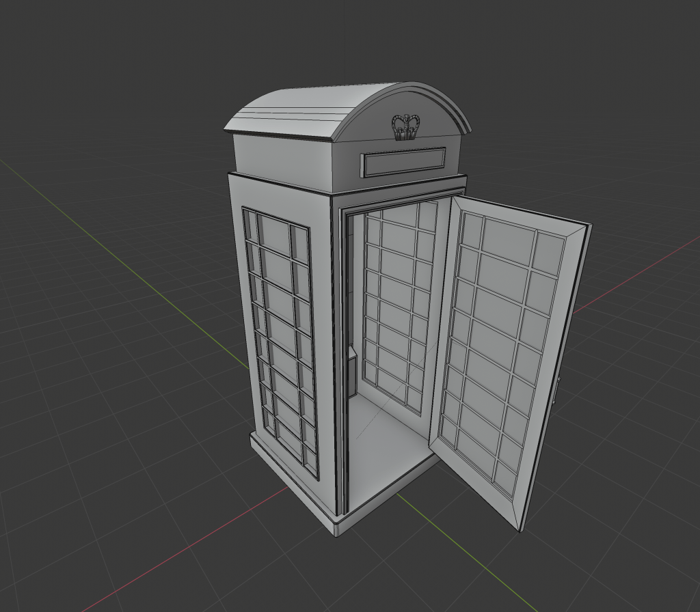Click the top-left glass pane of the open door
Image resolution: width=700 pixels, height=612 pixels.
pos(472,229)
